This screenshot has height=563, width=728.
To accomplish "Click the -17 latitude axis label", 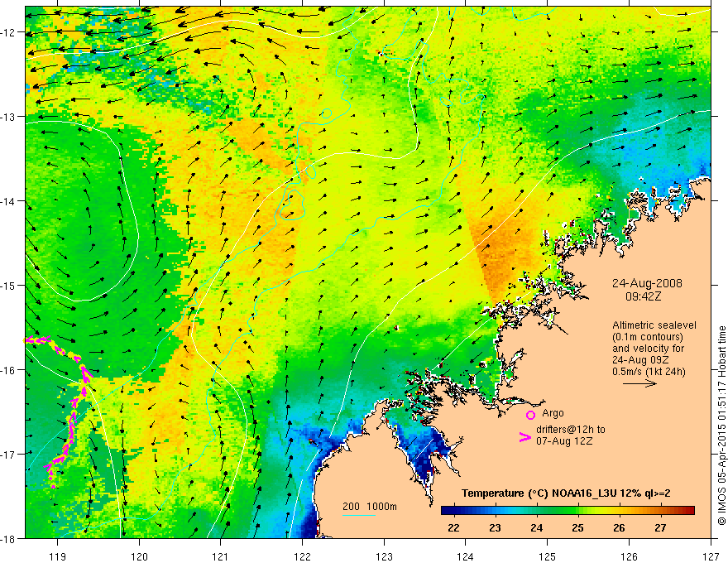I will pos(9,455).
